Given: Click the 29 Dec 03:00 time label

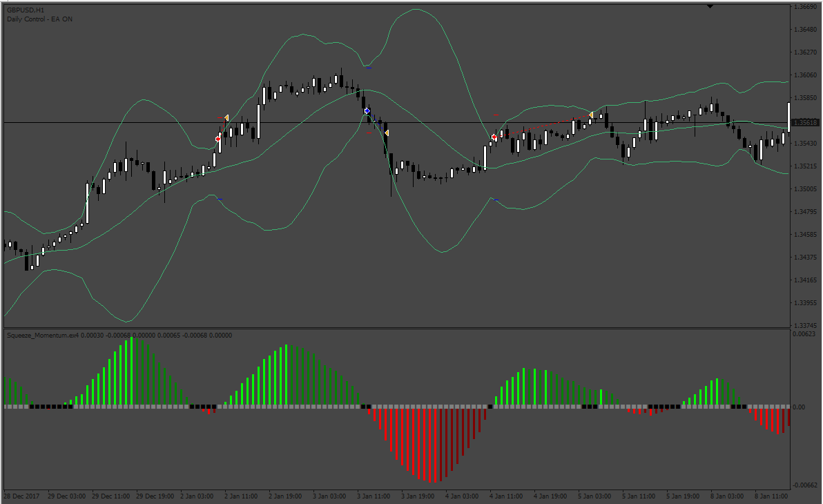Looking at the screenshot, I should pyautogui.click(x=67, y=496).
